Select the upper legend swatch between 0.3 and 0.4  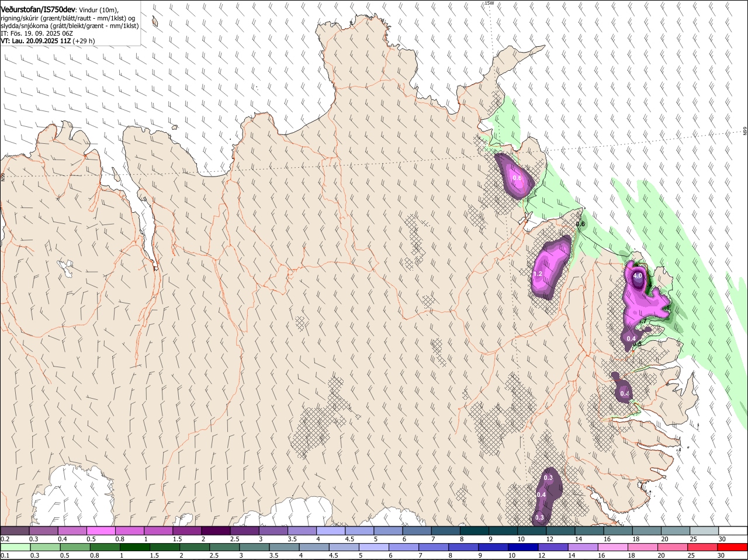pos(44,530)
